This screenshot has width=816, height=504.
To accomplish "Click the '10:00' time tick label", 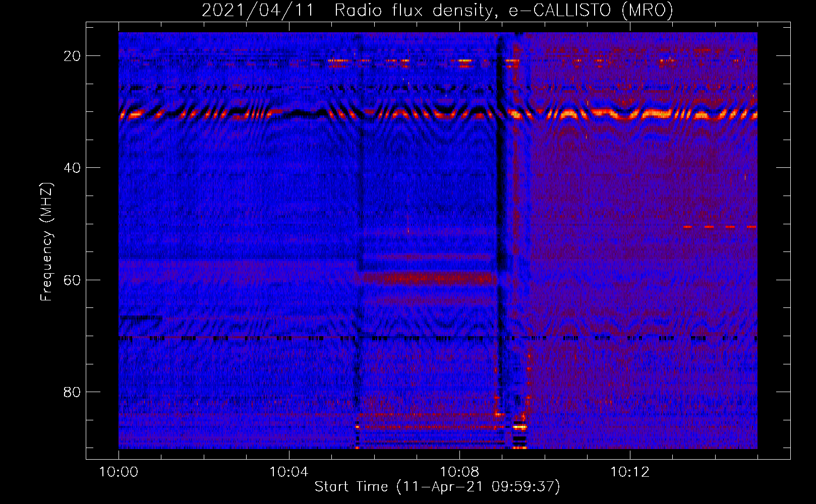I will (119, 472).
